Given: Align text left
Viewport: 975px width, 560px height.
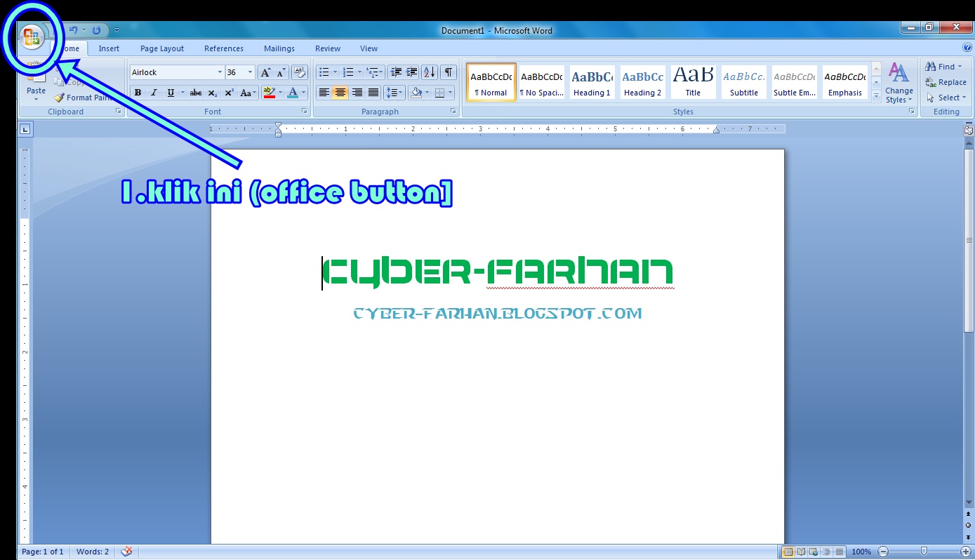Looking at the screenshot, I should 324,93.
